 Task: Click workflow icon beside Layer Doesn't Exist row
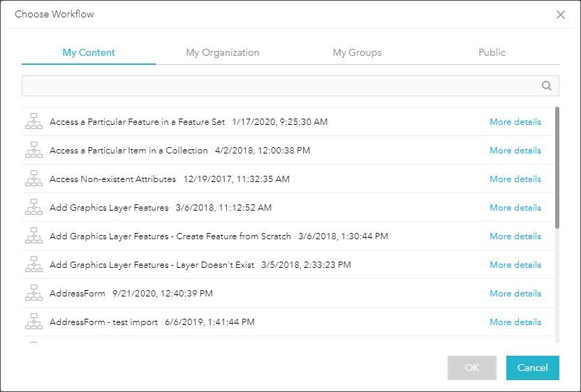click(34, 264)
